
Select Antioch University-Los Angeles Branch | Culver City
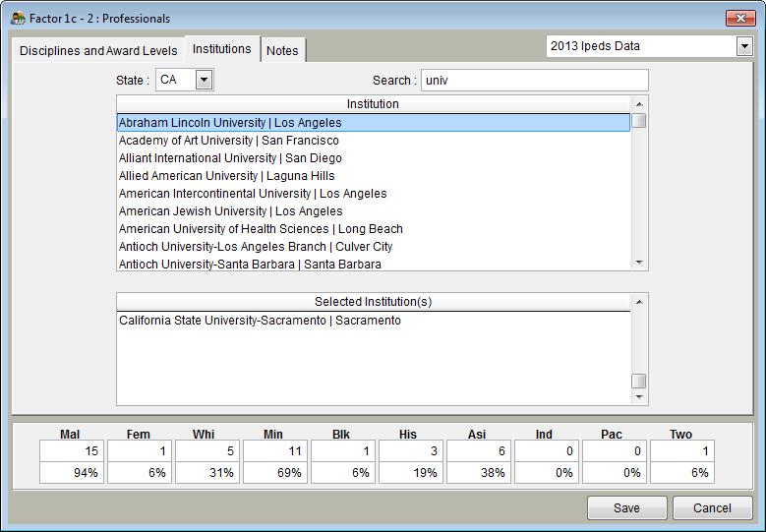click(374, 247)
